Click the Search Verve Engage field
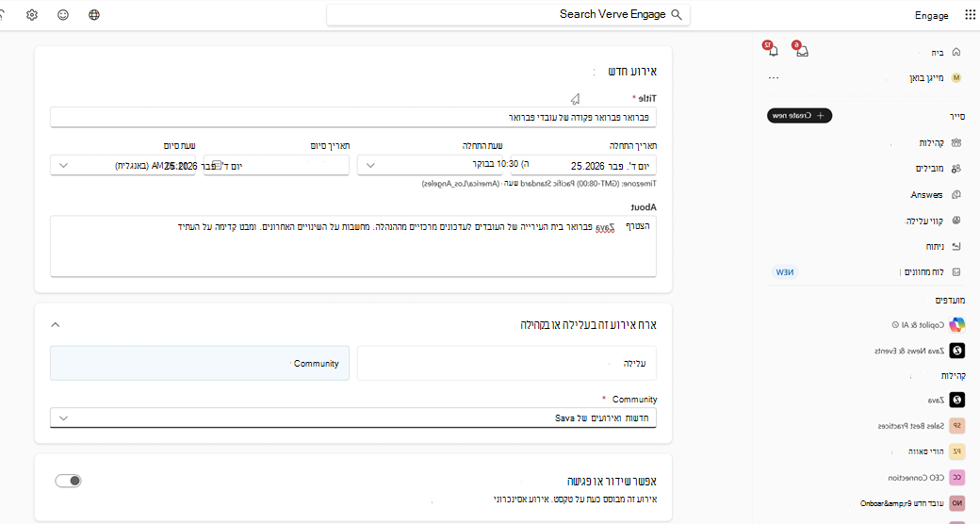Viewport: 980px width, 524px height. pos(508,15)
